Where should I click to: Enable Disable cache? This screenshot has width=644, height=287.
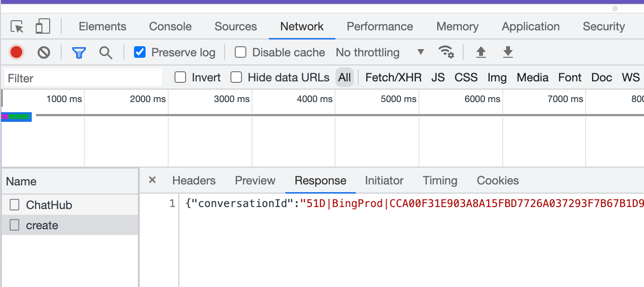pyautogui.click(x=240, y=52)
